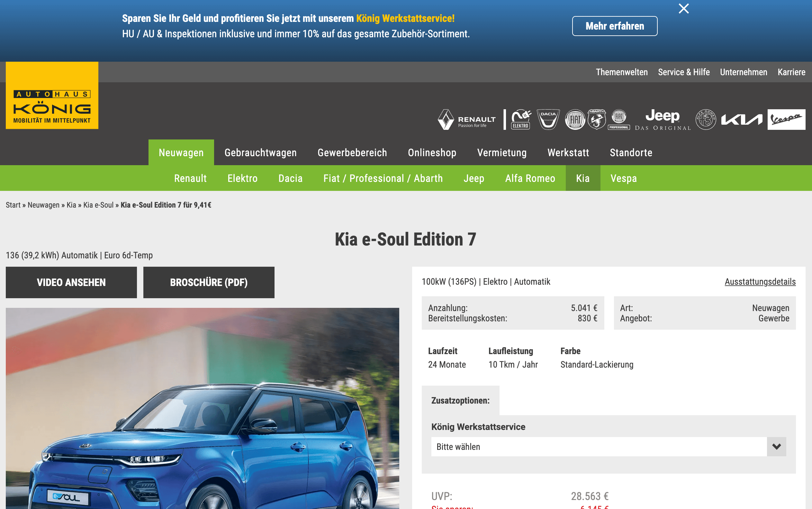Select the Standorte main tab
This screenshot has width=812, height=509.
(631, 153)
